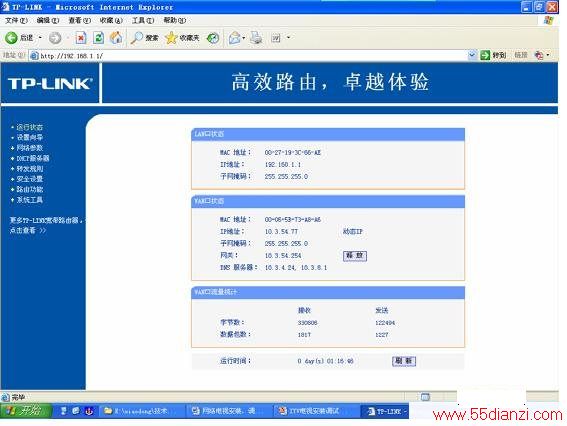567x426 pixels.
Task: Switch to the TP-LINK taskbar item
Action: pos(385,411)
